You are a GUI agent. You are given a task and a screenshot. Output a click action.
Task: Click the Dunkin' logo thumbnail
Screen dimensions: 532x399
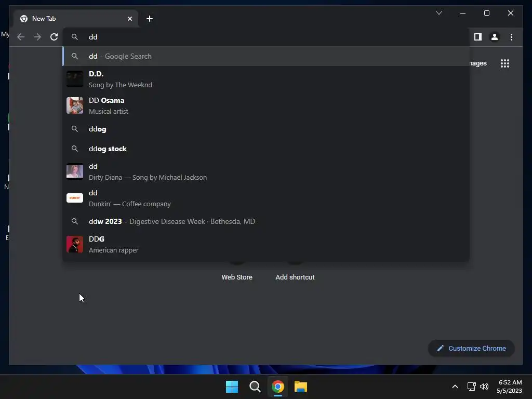coord(75,198)
